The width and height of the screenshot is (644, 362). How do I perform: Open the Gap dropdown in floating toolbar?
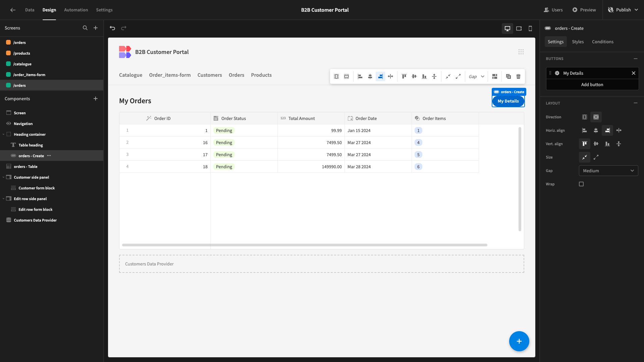click(476, 76)
